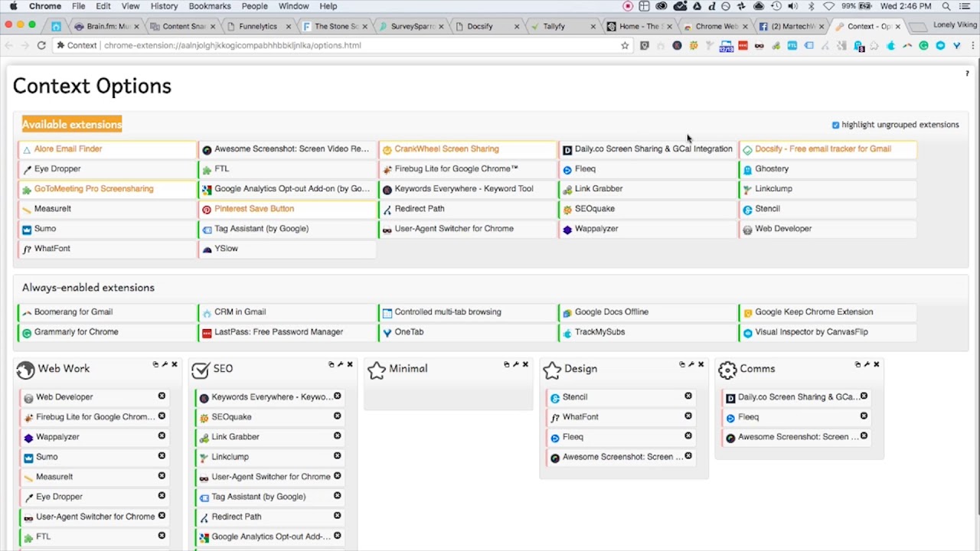Click the Comms gear group icon
The height and width of the screenshot is (551, 980).
727,370
